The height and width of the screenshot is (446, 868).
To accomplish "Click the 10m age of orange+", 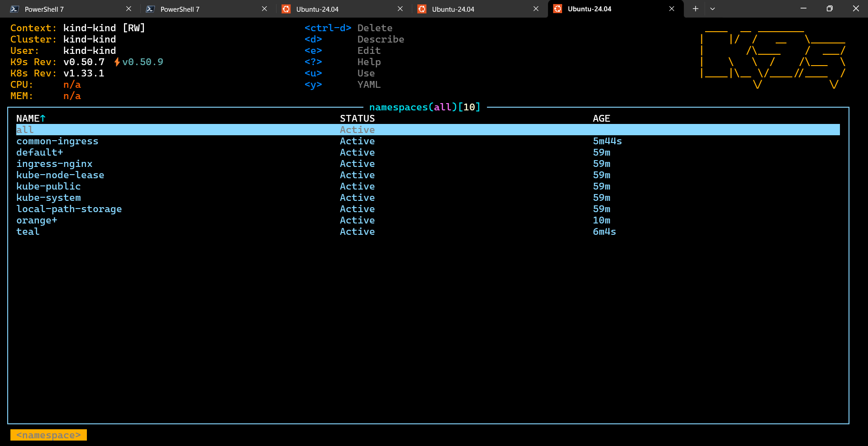I will pyautogui.click(x=601, y=220).
